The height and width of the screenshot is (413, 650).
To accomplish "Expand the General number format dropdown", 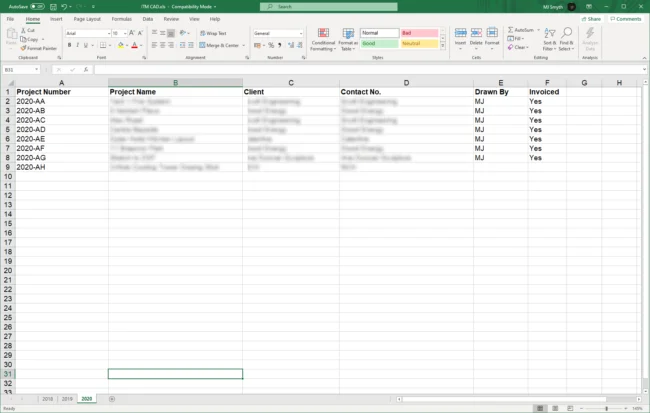I will (301, 33).
